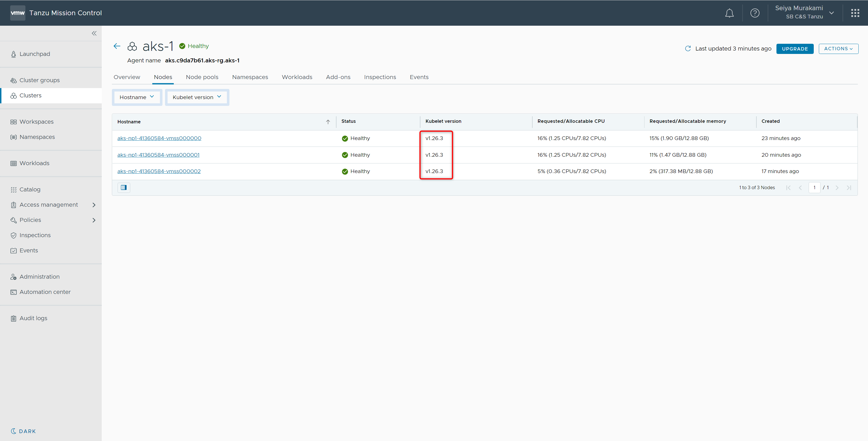The image size is (868, 441).
Task: Open the Seiya Murakami user menu
Action: click(x=804, y=13)
